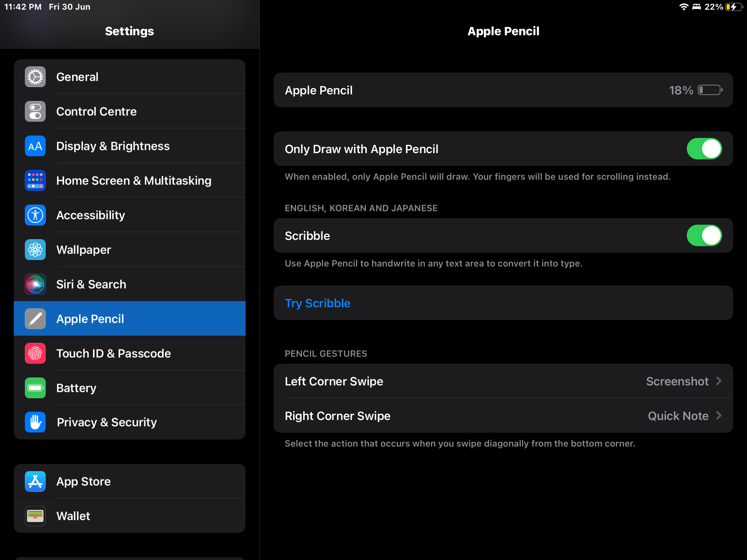Open Wallpaper settings

[130, 250]
